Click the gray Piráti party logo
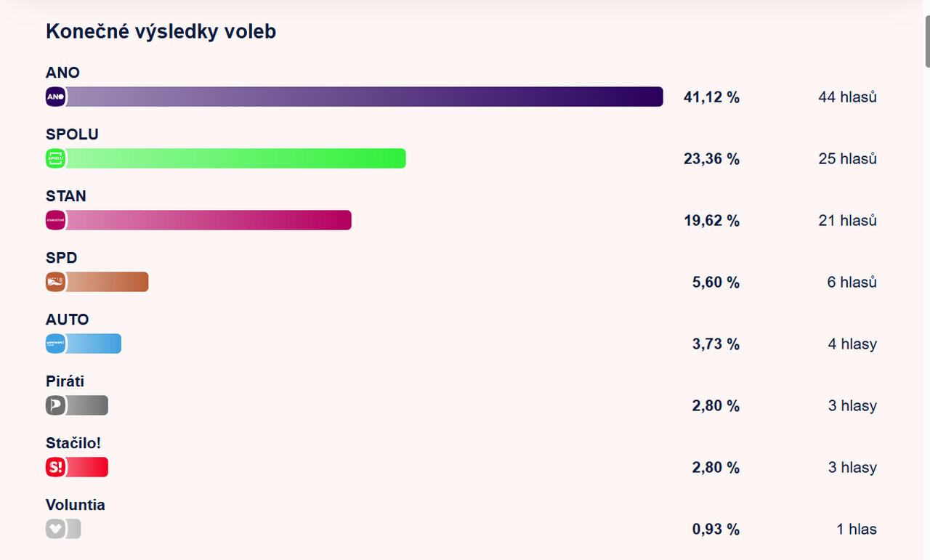 (56, 405)
